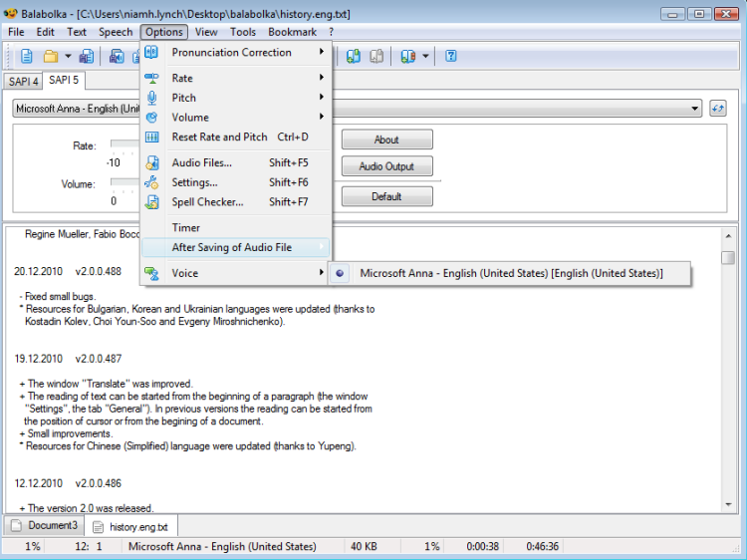Image resolution: width=747 pixels, height=560 pixels.
Task: Click the About button
Action: [x=386, y=140]
